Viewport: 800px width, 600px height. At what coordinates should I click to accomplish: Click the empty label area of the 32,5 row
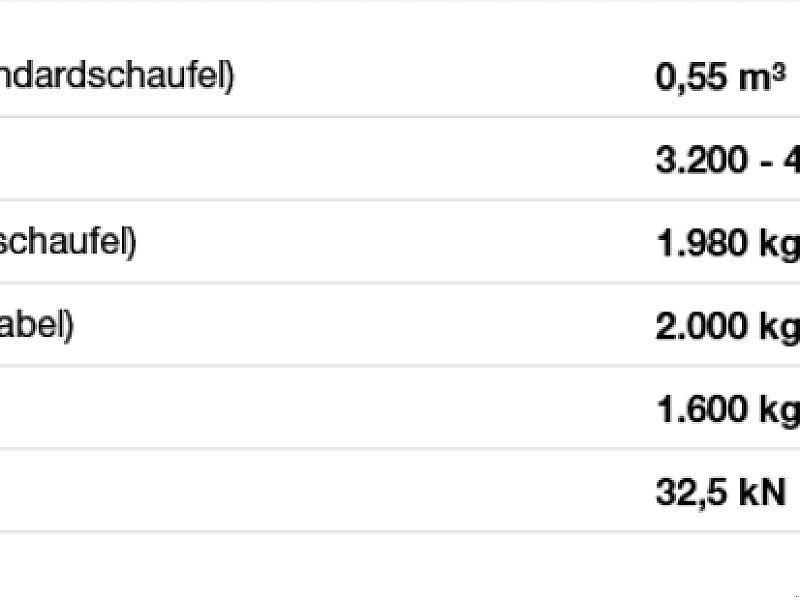coord(300,493)
